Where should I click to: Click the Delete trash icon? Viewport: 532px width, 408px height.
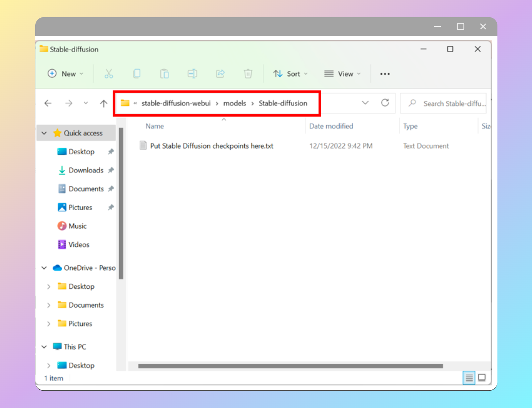click(x=248, y=74)
